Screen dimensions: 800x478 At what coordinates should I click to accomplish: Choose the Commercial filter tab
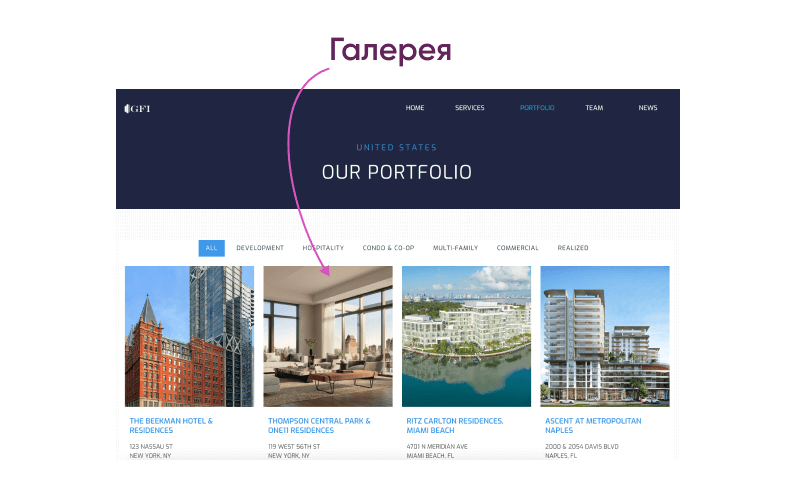coord(517,248)
